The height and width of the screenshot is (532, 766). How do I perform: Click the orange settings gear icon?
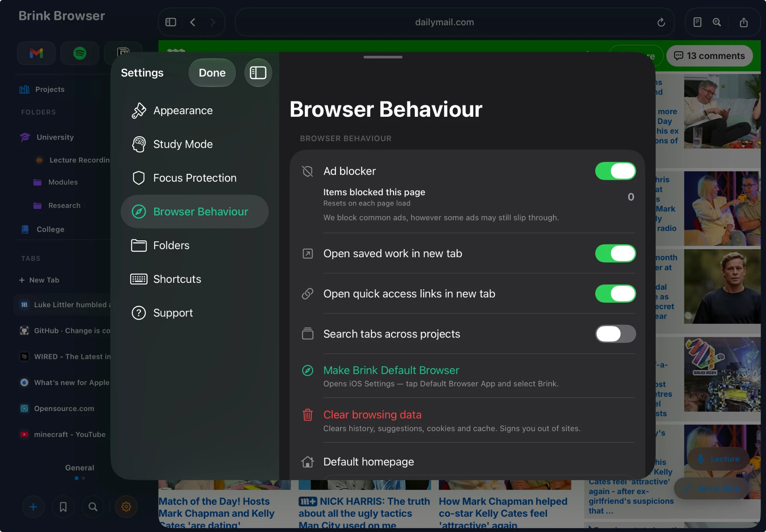126,507
